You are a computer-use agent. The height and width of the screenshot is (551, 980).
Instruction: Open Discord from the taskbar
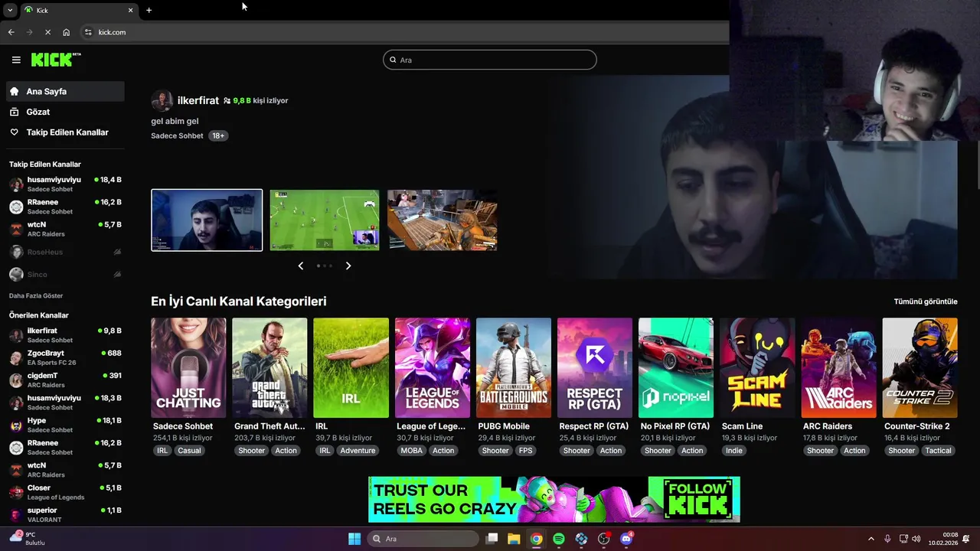(x=626, y=539)
